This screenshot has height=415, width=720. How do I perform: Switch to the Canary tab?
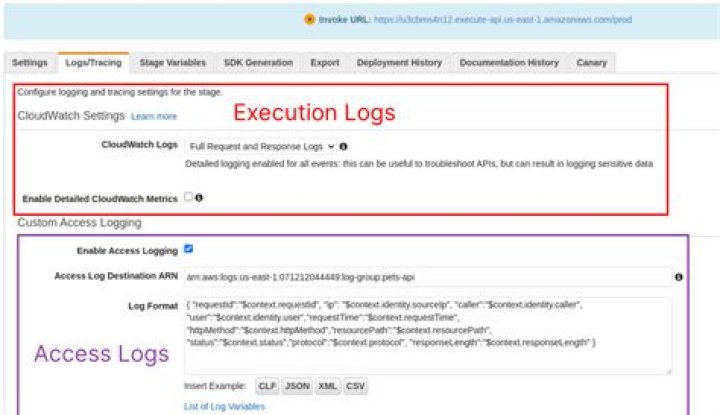point(592,63)
